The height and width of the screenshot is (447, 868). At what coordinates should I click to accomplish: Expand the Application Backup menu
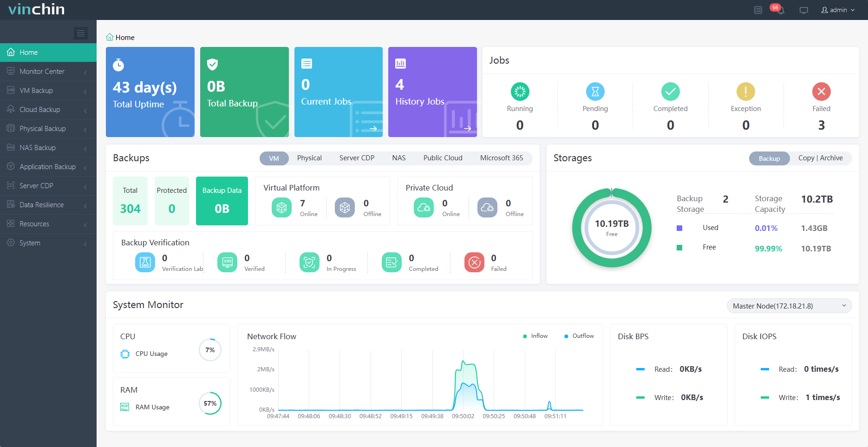tap(48, 167)
